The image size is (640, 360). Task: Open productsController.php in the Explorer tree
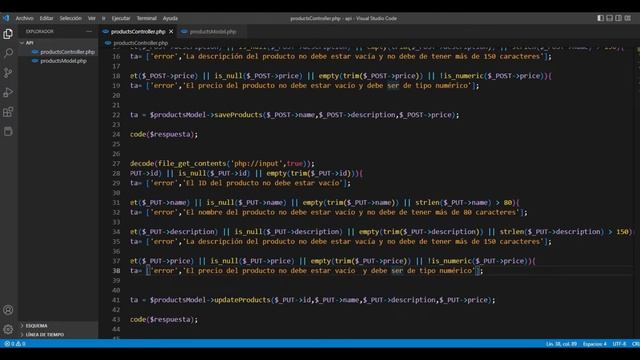(x=67, y=52)
